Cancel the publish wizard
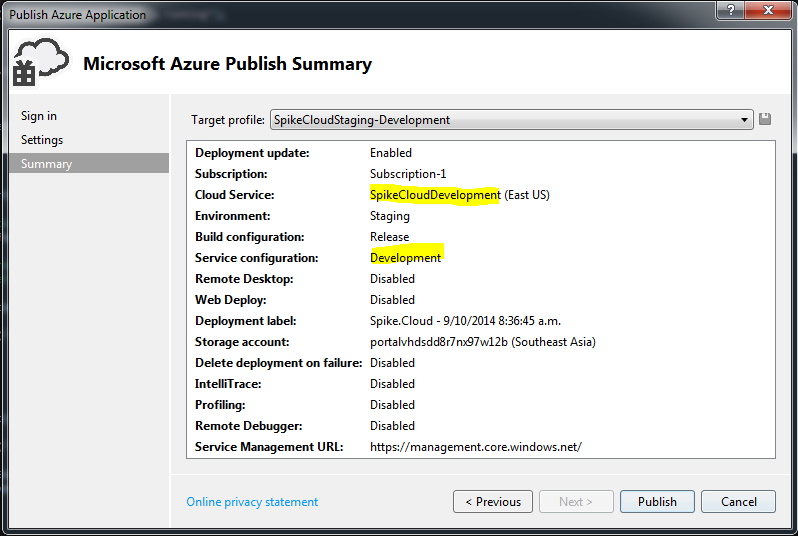Viewport: 798px width, 536px height. pos(738,502)
